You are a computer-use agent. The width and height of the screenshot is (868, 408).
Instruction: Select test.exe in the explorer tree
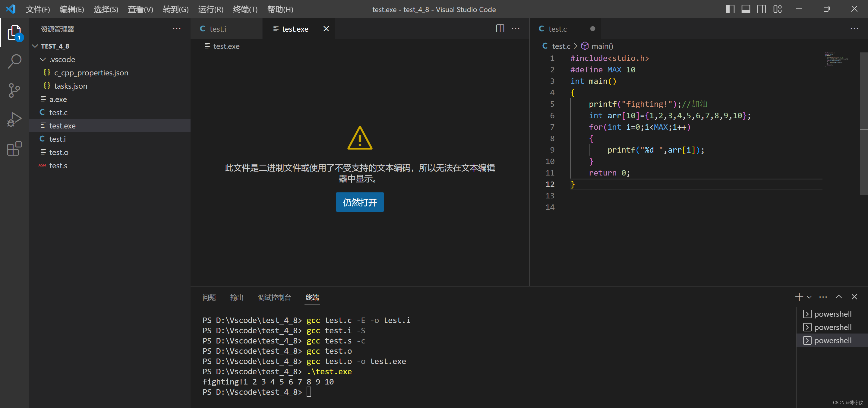tap(110, 126)
